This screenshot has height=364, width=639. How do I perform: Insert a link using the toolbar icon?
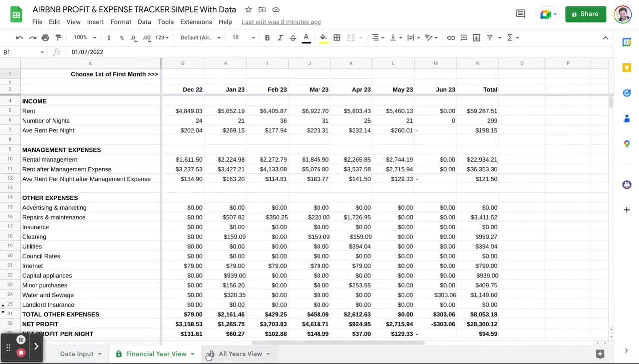(x=451, y=37)
